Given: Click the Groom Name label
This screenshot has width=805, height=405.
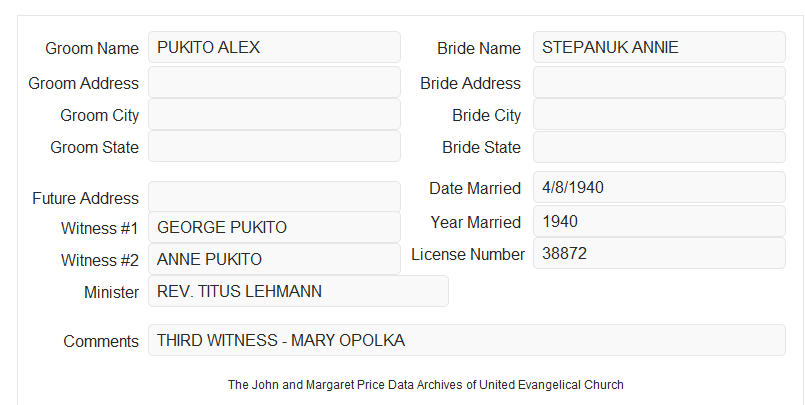Looking at the screenshot, I should 92,48.
